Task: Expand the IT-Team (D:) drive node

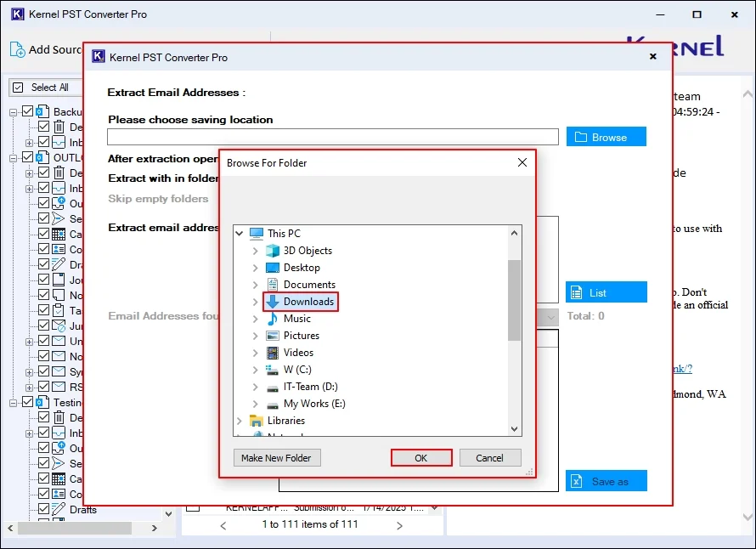Action: coord(255,387)
